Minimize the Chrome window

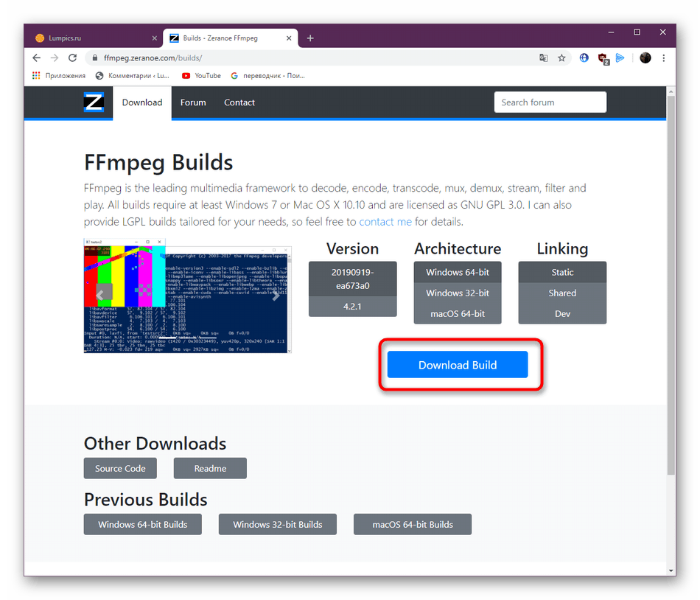coord(611,32)
